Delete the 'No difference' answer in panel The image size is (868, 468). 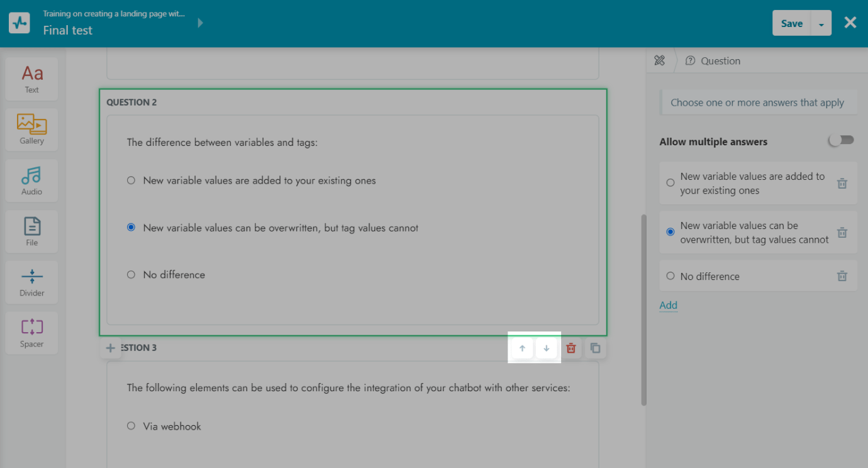tap(842, 276)
